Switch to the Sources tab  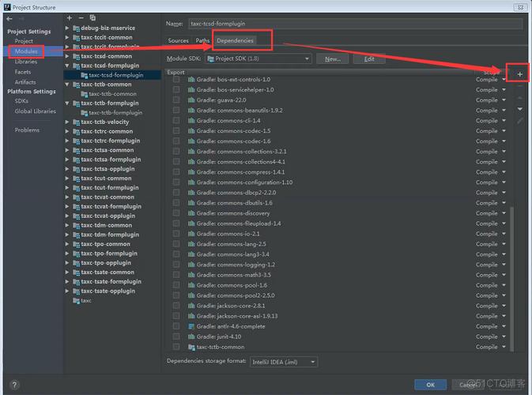(x=178, y=41)
